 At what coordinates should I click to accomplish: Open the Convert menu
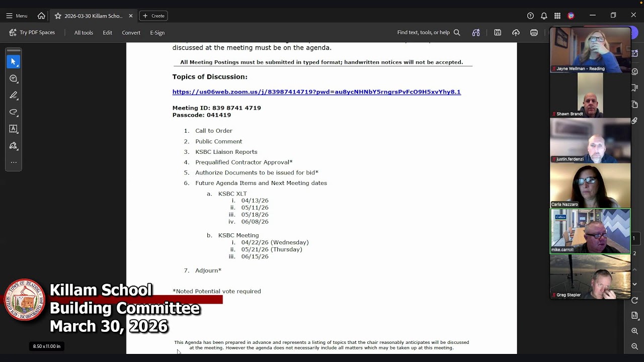pyautogui.click(x=131, y=33)
